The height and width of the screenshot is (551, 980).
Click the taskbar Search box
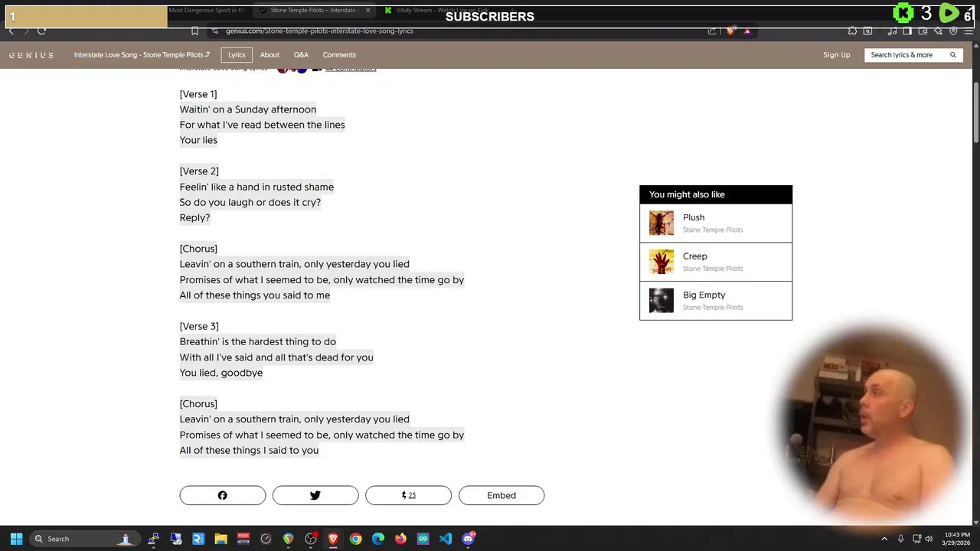coord(84,539)
